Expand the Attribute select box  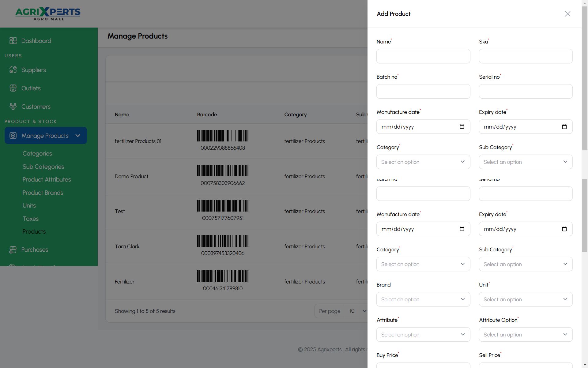pyautogui.click(x=423, y=335)
